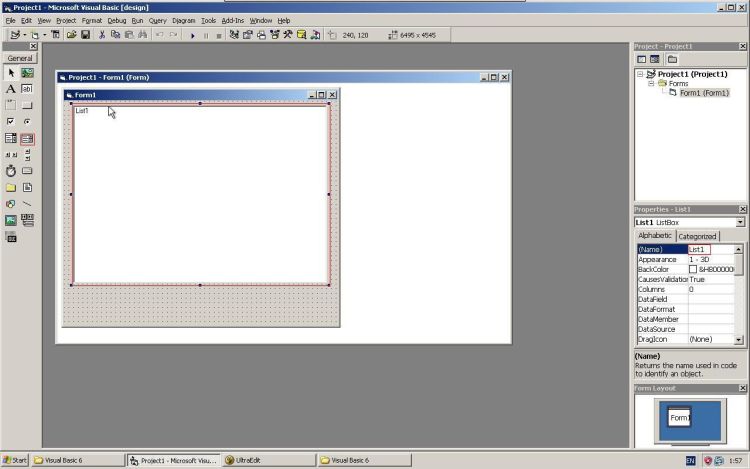Viewport: 750px width, 469px height.
Task: Select the Frame control in the toolbox
Action: pyautogui.click(x=11, y=105)
